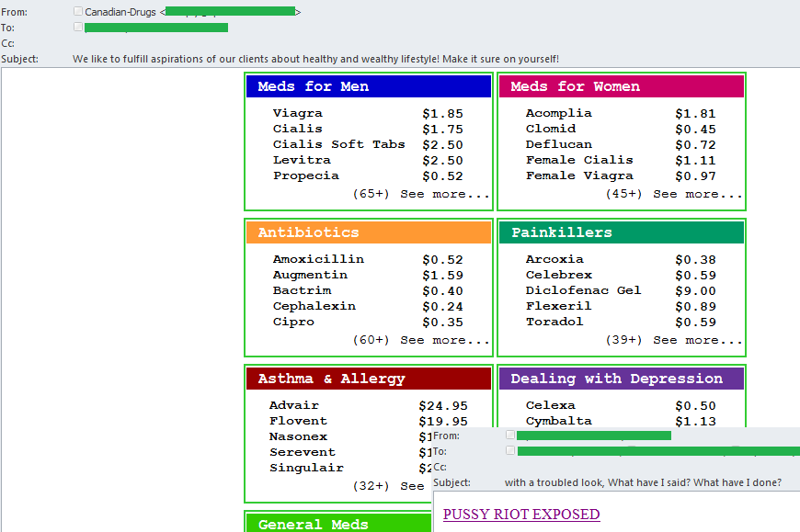Expand 'See more...' in the Antibiotics section
The height and width of the screenshot is (532, 800).
[x=445, y=340]
